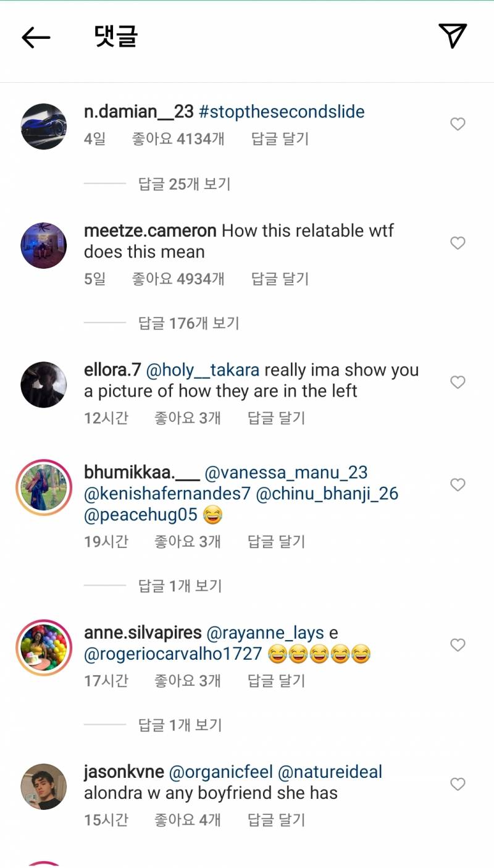The width and height of the screenshot is (494, 868).
Task: View the 1 reply under bhumikkaa's comment
Action: point(180,586)
